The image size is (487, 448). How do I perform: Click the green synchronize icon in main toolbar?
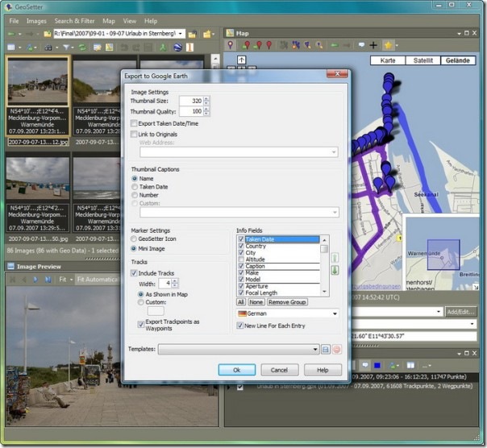coord(82,48)
